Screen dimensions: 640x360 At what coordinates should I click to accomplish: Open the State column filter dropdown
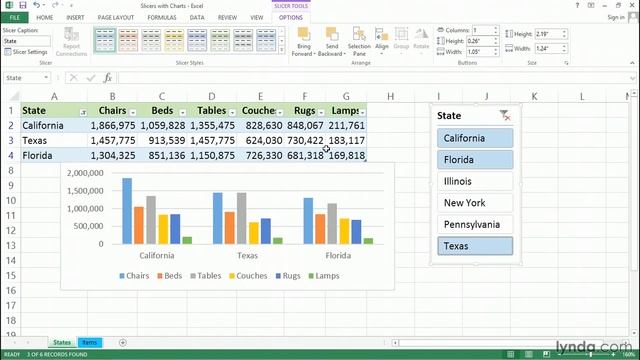(83, 112)
